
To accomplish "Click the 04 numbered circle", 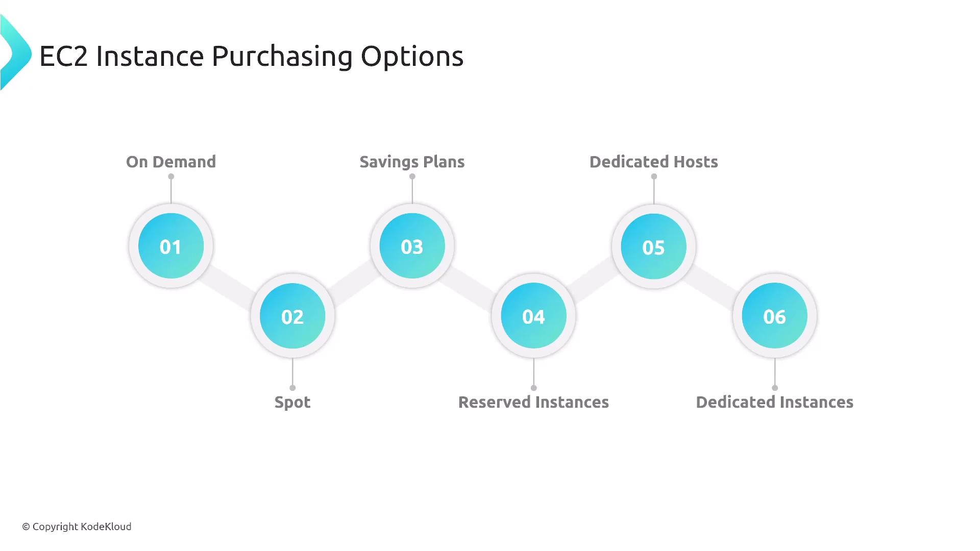I will [x=533, y=316].
